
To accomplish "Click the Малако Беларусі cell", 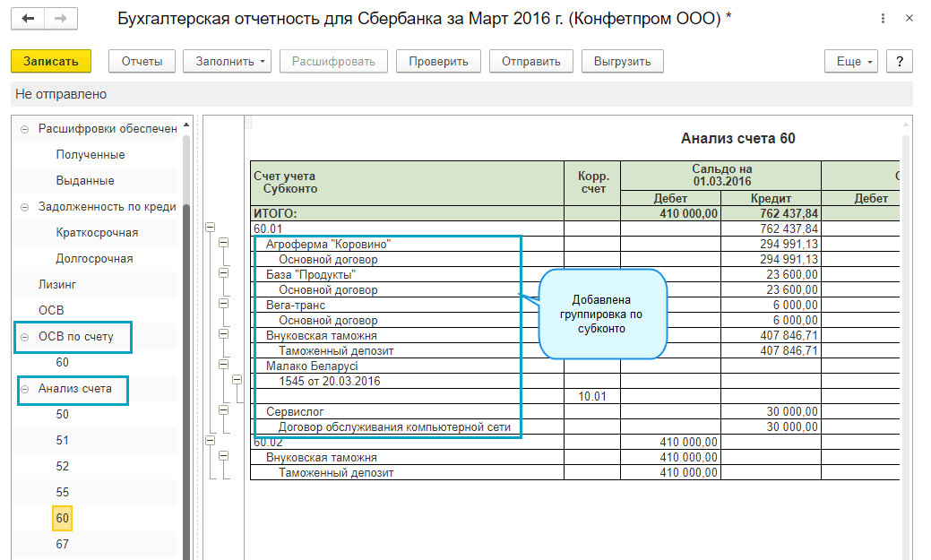I will coord(408,366).
